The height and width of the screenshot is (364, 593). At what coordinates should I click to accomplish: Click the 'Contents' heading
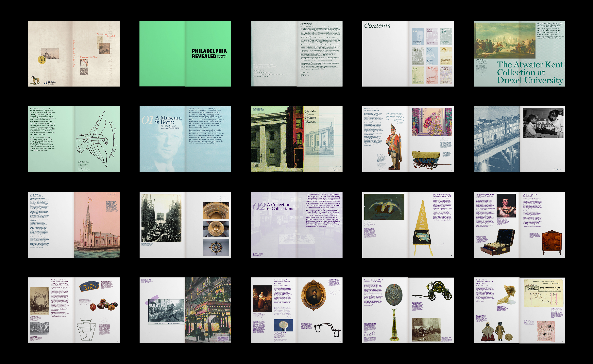point(377,25)
